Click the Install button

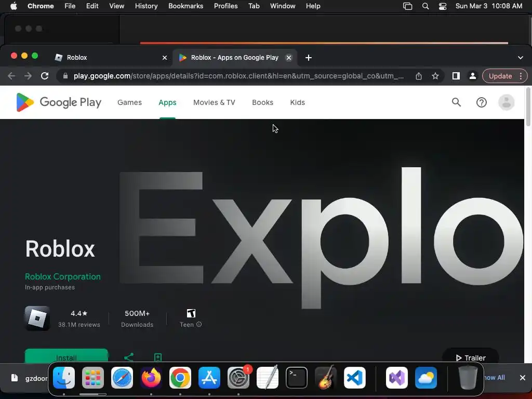click(x=66, y=356)
